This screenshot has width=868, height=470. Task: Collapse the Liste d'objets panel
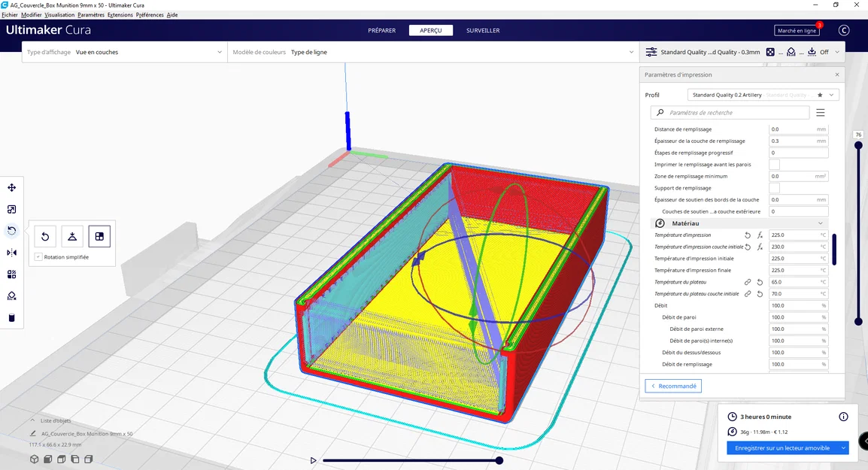pos(32,420)
